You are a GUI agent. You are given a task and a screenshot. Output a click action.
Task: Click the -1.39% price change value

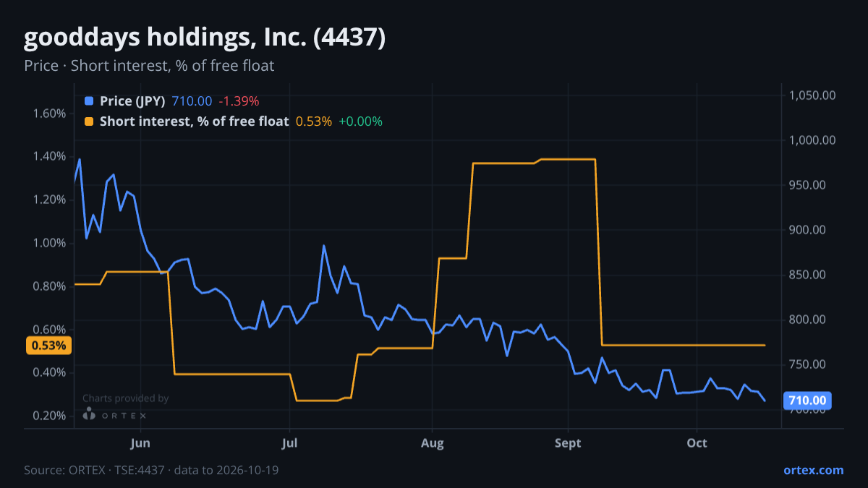click(x=239, y=101)
